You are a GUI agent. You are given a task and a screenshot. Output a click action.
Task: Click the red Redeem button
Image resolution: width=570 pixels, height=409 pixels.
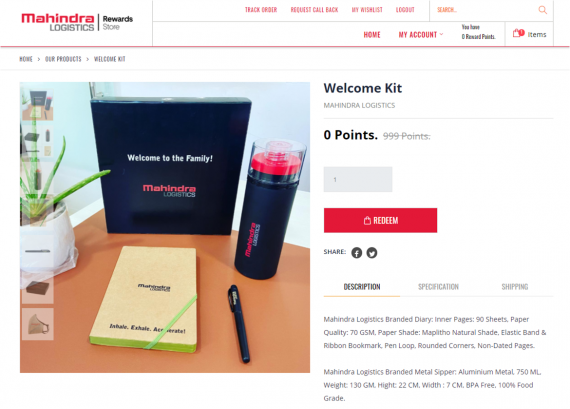pos(380,220)
